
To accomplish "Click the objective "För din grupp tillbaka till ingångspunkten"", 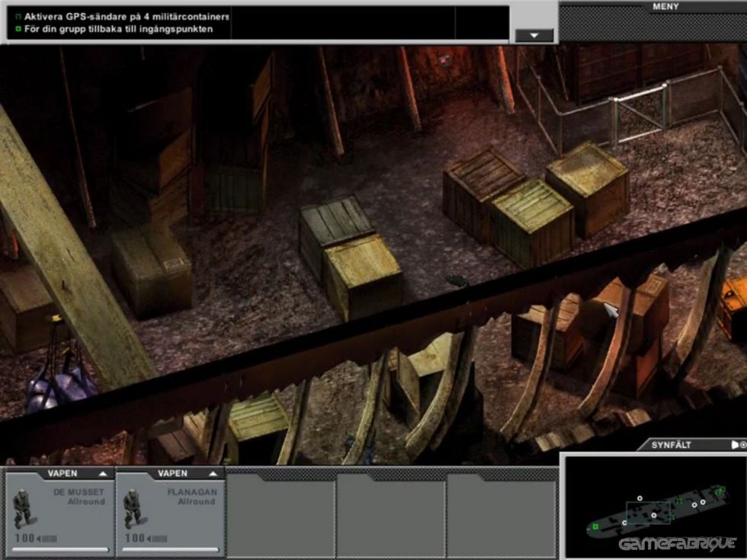I will point(119,29).
